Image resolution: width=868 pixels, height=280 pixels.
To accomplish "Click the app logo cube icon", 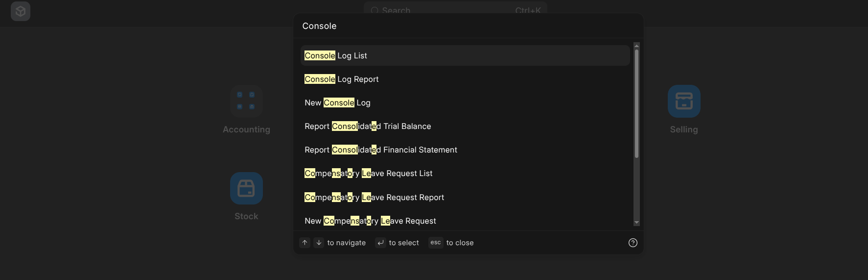I will pyautogui.click(x=21, y=11).
